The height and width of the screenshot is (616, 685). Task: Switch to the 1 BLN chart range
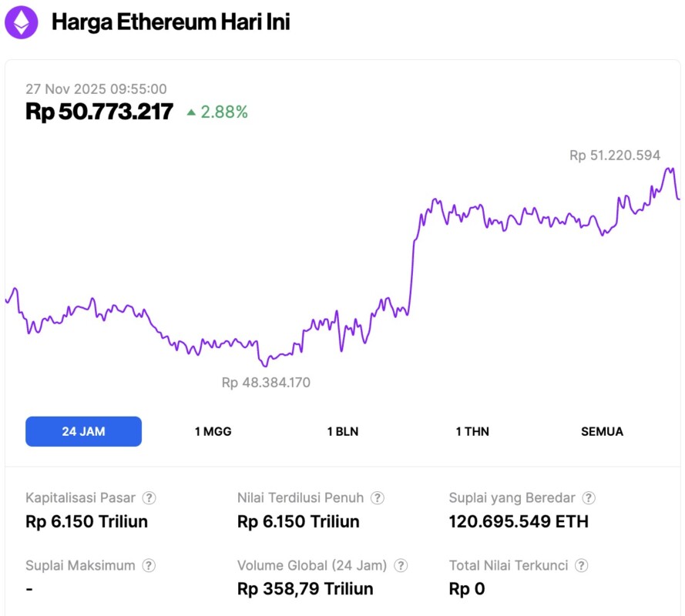tap(343, 431)
